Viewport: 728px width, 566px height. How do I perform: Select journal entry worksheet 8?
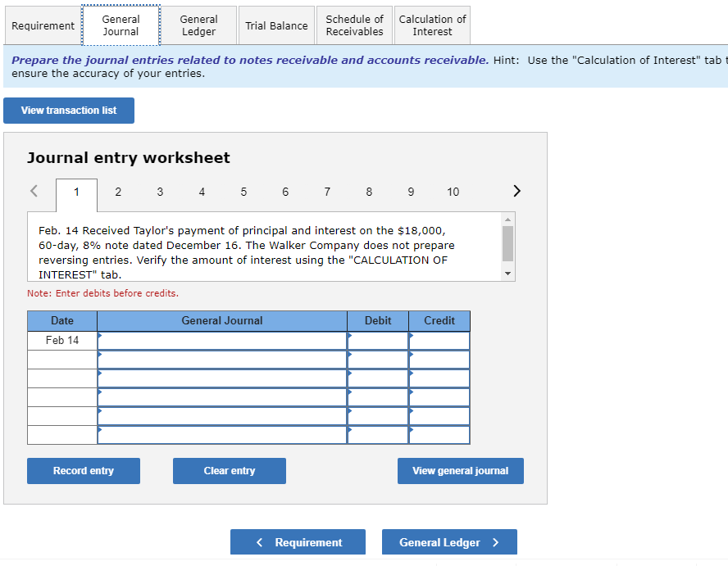369,192
